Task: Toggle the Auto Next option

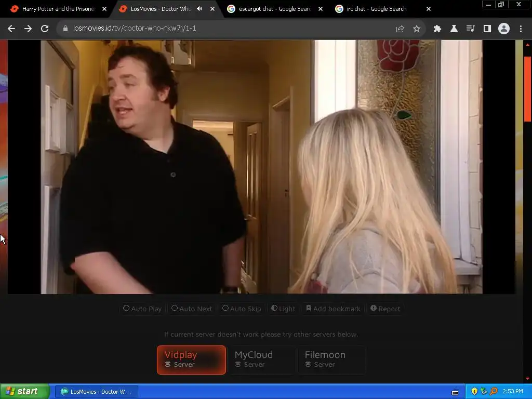Action: click(192, 309)
